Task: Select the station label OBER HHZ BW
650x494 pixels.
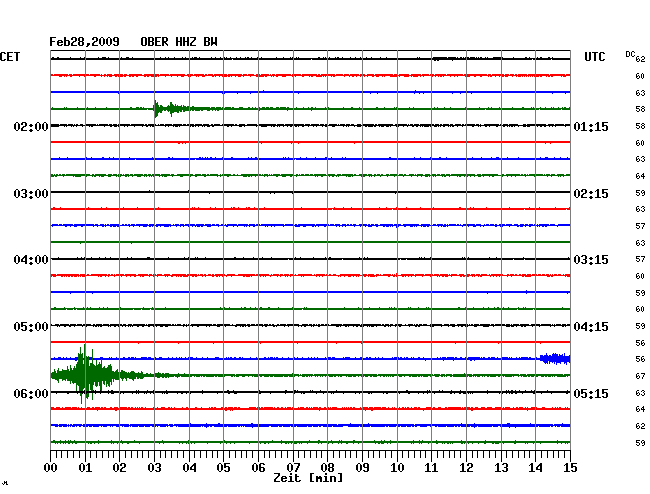Action: [x=179, y=42]
